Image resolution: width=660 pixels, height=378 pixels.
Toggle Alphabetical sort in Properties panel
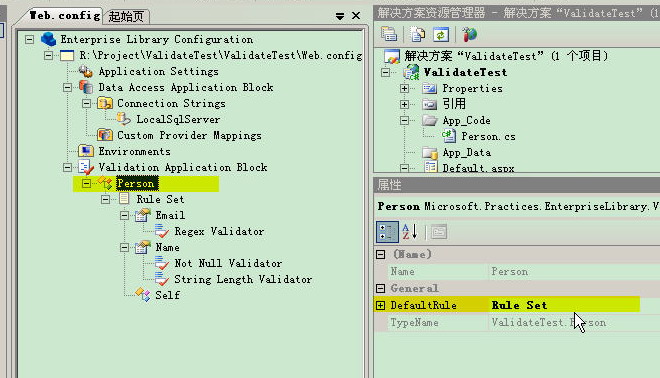pyautogui.click(x=410, y=232)
